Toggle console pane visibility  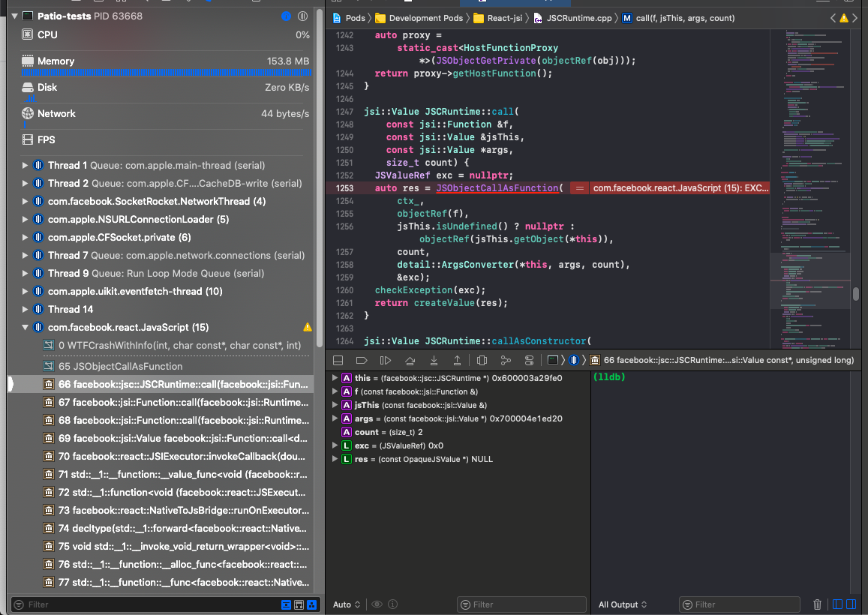click(851, 604)
